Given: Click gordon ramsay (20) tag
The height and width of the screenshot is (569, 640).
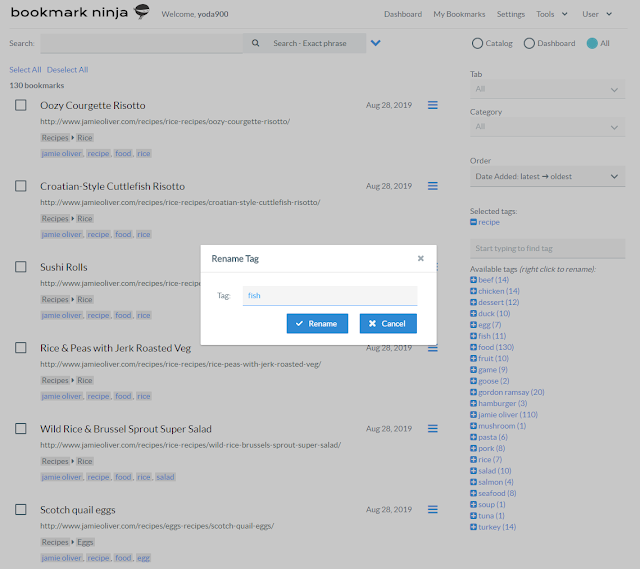Looking at the screenshot, I should [511, 392].
